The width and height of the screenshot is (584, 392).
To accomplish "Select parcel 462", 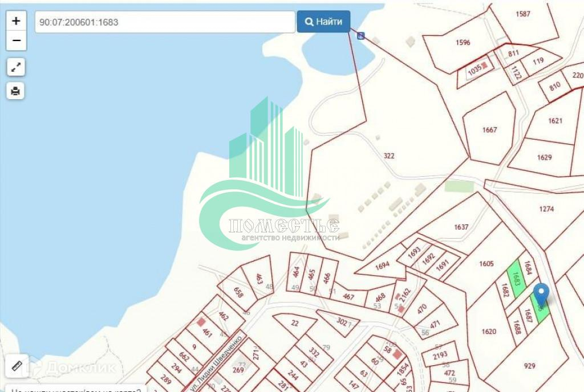I will (x=224, y=316).
